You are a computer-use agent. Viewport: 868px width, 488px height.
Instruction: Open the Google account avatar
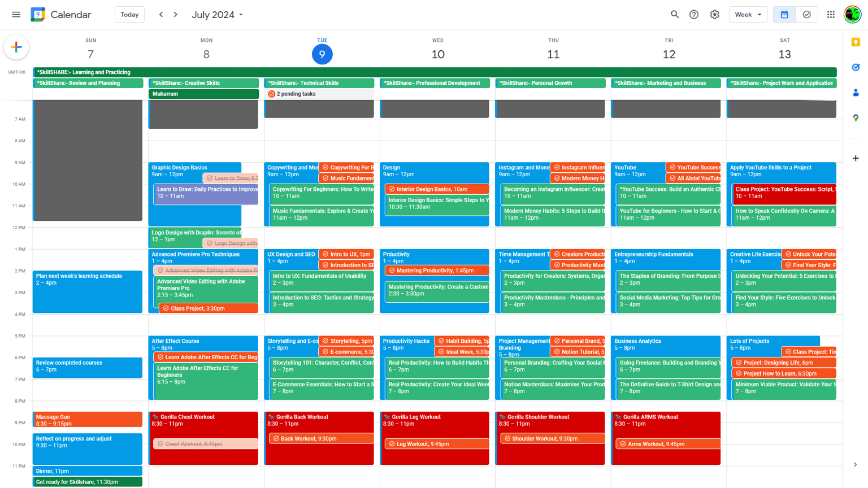point(852,15)
